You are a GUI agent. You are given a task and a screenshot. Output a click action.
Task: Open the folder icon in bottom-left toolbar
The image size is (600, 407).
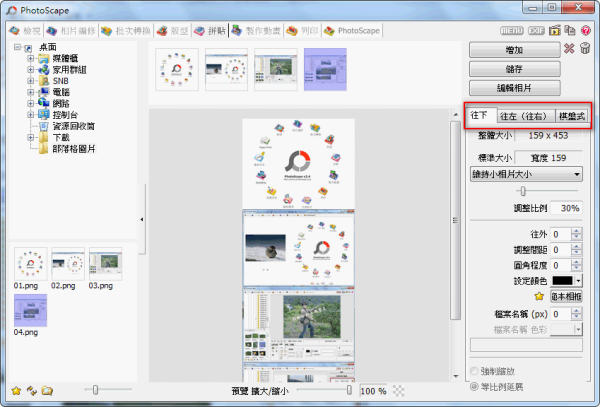point(47,390)
